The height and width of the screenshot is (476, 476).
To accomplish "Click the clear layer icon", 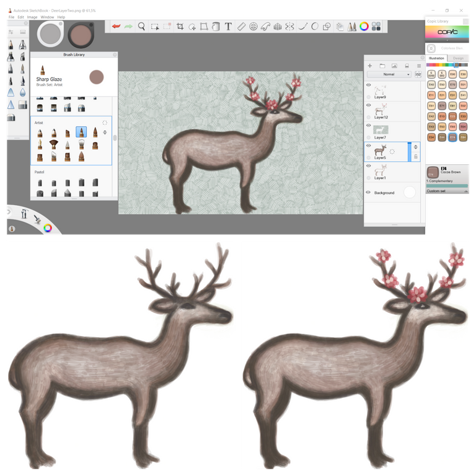I will tap(407, 66).
